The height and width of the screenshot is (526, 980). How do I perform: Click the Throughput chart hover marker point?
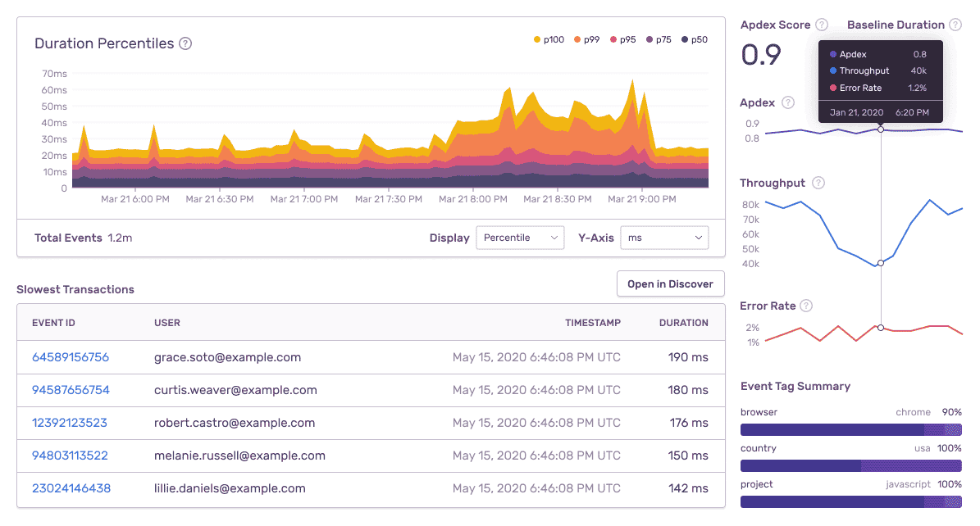click(x=881, y=263)
